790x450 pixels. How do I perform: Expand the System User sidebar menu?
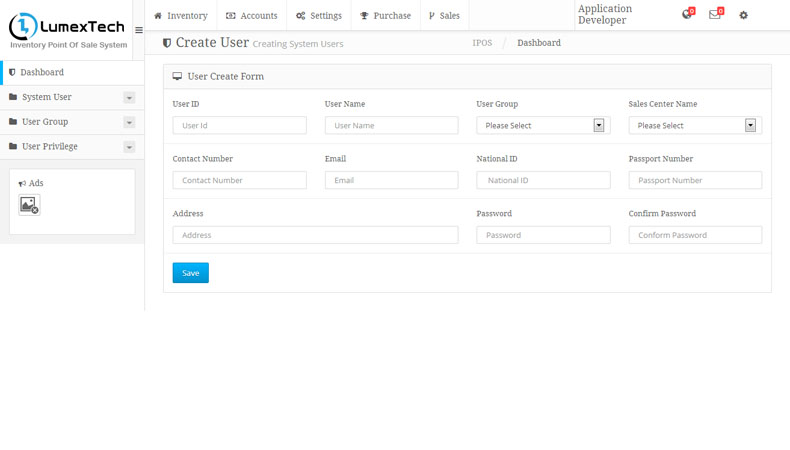click(129, 97)
